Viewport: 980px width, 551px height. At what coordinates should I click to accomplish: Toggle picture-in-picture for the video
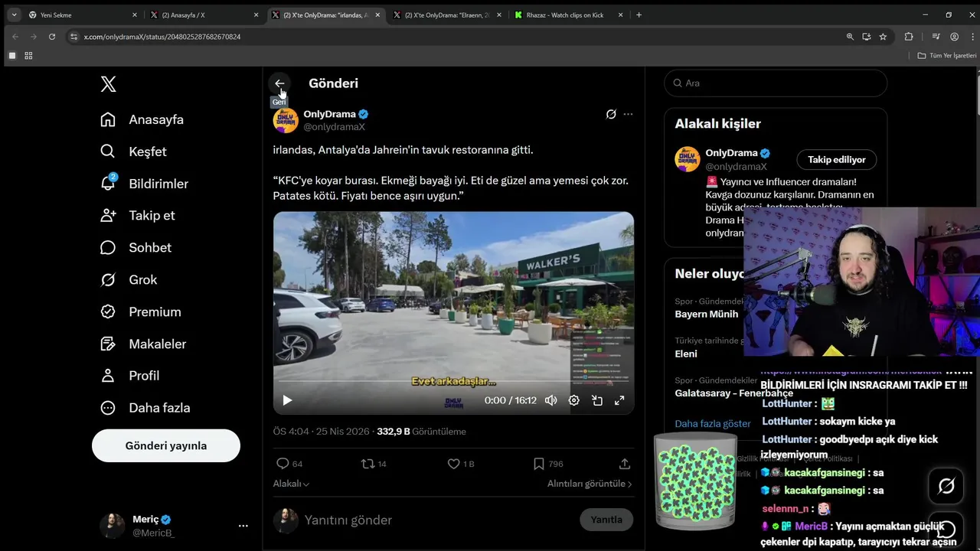596,400
